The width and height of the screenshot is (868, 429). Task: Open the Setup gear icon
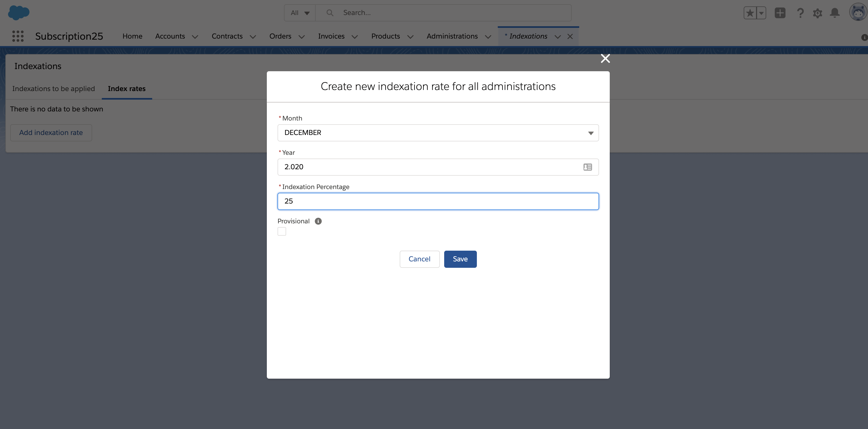click(x=817, y=13)
